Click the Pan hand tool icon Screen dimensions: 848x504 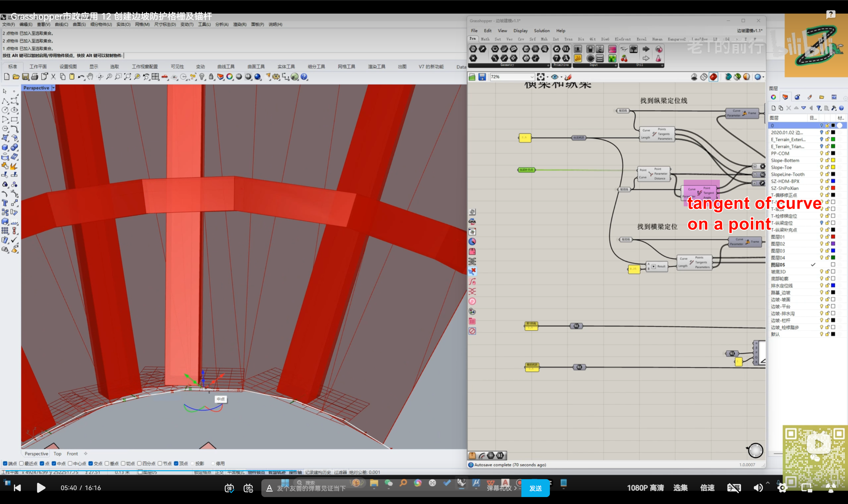click(90, 77)
